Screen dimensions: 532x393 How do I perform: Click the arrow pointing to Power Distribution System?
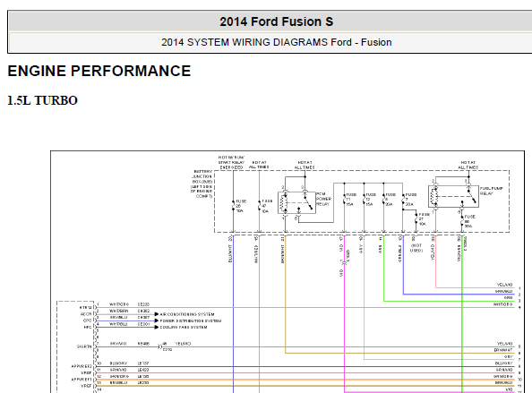(x=157, y=320)
